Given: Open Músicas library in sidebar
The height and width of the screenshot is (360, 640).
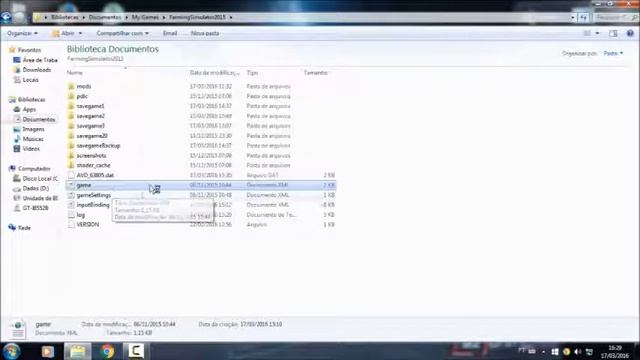Looking at the screenshot, I should tap(33, 139).
